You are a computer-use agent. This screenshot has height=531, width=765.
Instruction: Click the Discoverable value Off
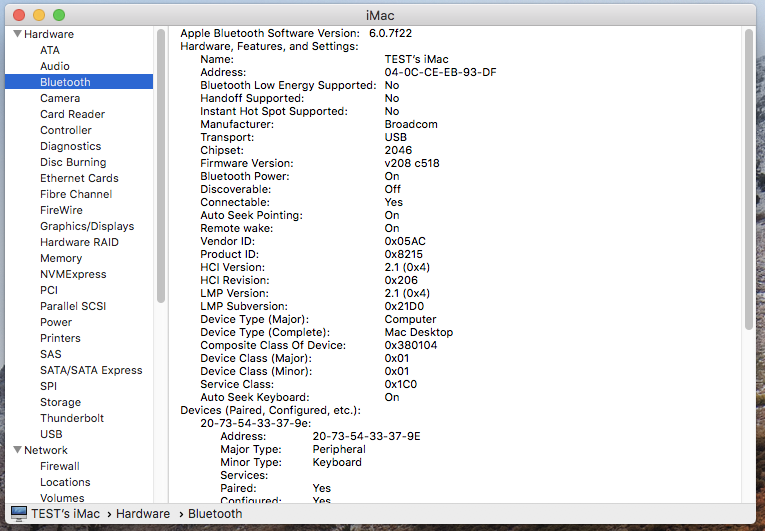click(393, 189)
